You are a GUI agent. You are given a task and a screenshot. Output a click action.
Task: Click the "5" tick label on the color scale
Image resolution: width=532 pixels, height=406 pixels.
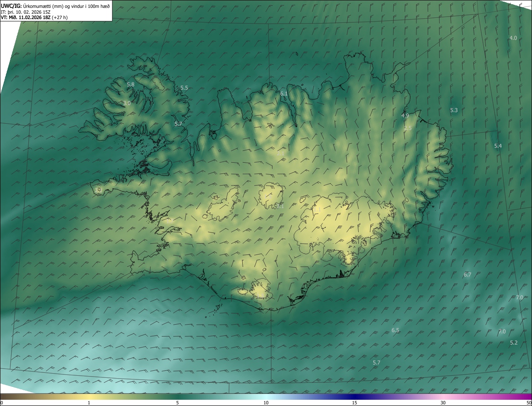[x=177, y=403]
